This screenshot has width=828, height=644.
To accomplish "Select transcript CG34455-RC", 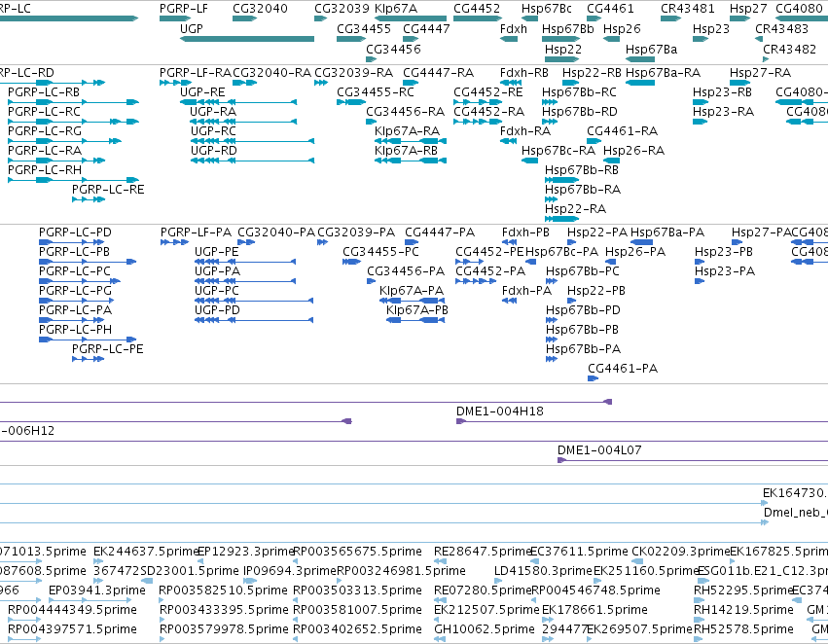I will click(x=351, y=102).
